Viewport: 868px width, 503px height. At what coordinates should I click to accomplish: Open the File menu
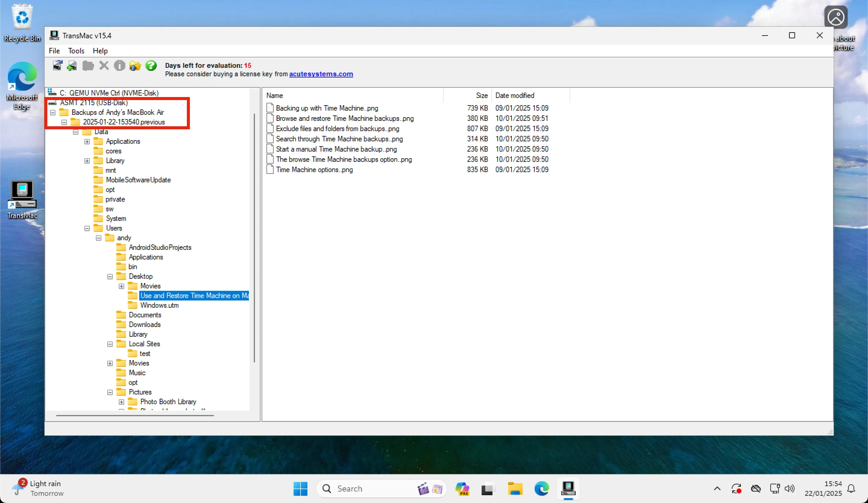coord(54,51)
